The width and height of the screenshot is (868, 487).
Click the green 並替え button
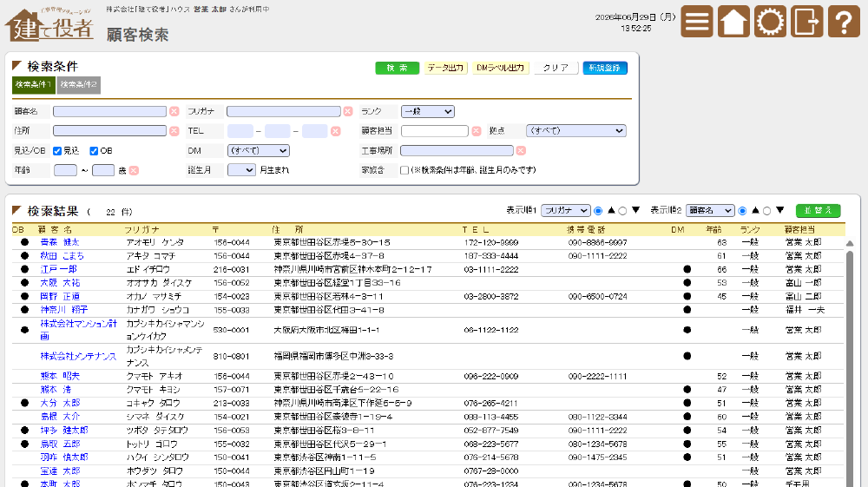[819, 210]
